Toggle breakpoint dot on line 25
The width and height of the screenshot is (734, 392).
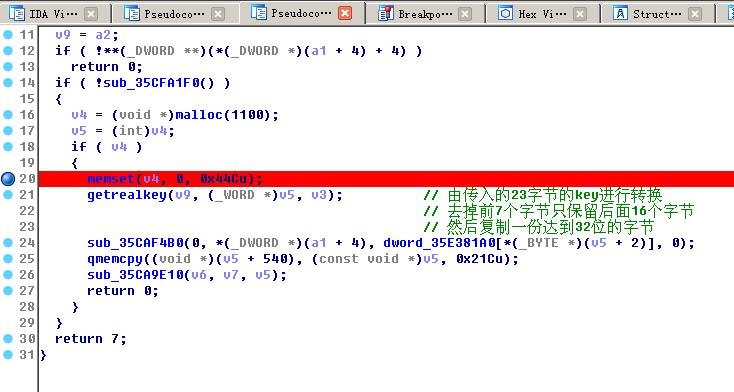(7, 259)
